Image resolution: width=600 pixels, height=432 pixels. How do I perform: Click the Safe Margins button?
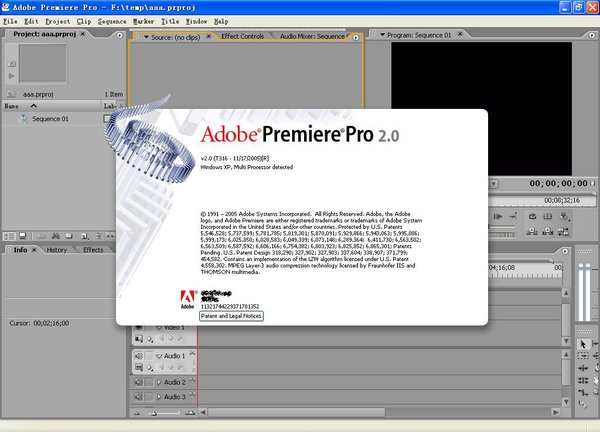548,216
